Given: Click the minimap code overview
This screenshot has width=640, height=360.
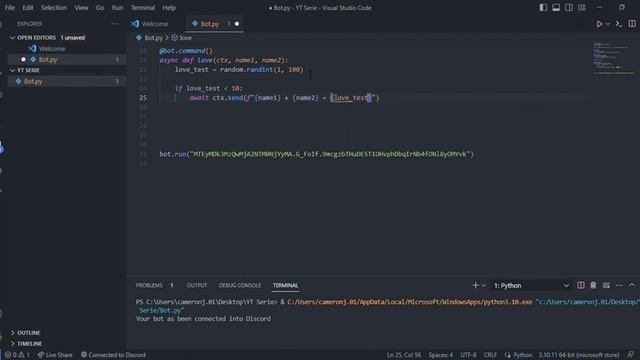Looking at the screenshot, I should click(613, 58).
